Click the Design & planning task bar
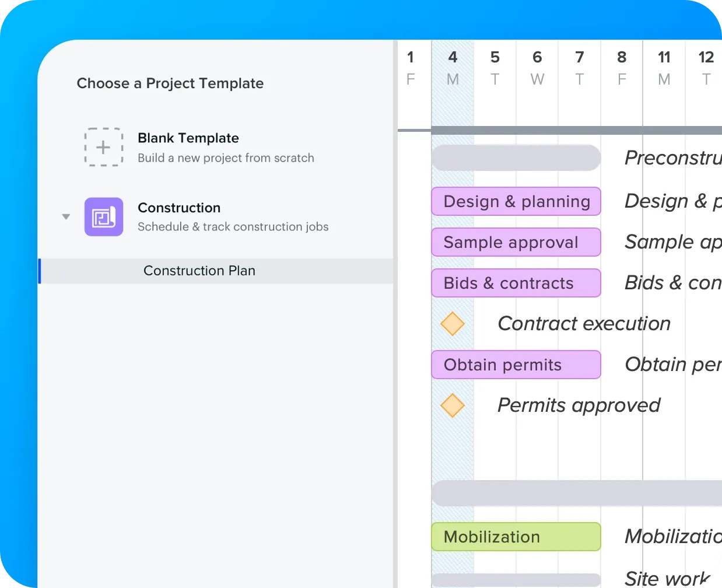Image resolution: width=722 pixels, height=588 pixels. (516, 201)
